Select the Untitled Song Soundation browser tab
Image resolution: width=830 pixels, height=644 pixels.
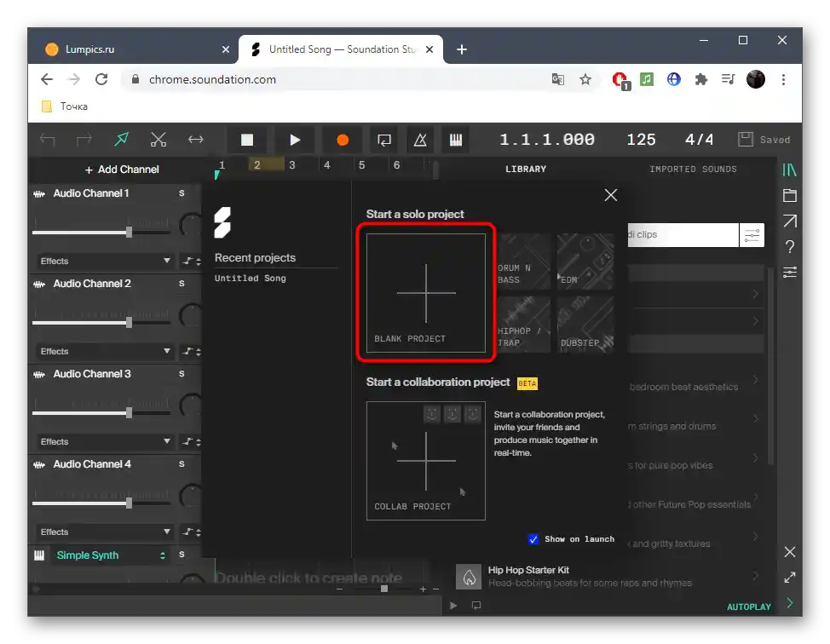[342, 49]
